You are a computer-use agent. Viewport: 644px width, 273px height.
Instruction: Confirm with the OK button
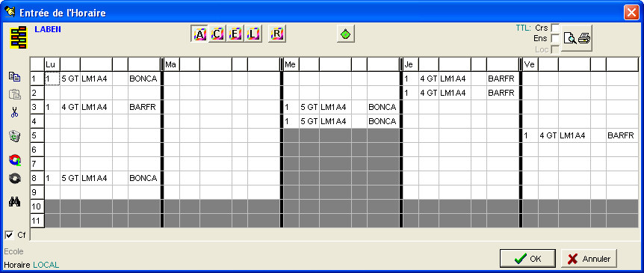click(527, 259)
